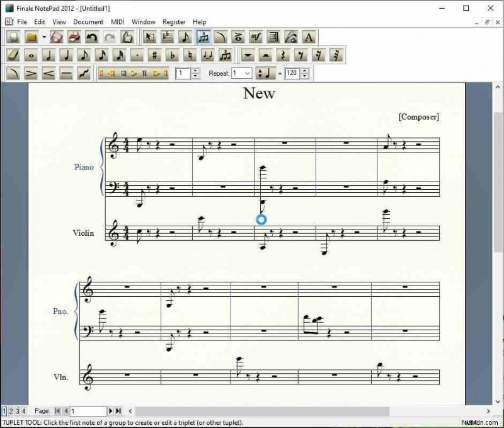Choose the whole rest

pos(248,55)
